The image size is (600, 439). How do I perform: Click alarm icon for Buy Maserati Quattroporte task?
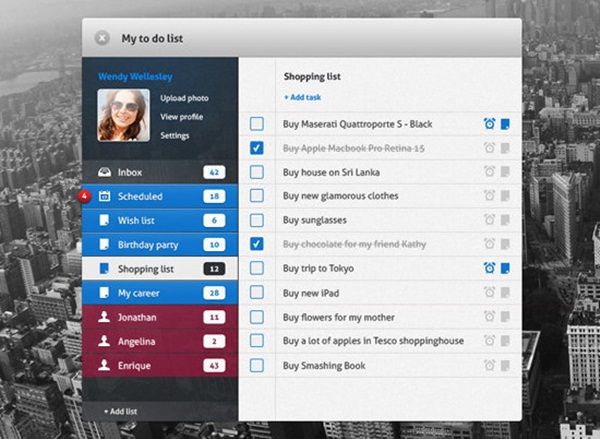[x=489, y=124]
